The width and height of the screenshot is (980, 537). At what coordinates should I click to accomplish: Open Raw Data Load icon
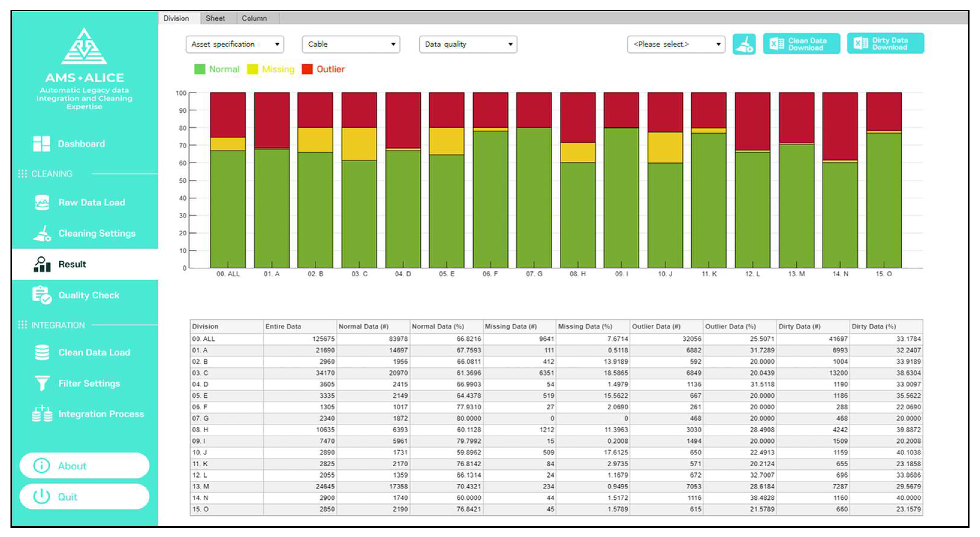[42, 202]
